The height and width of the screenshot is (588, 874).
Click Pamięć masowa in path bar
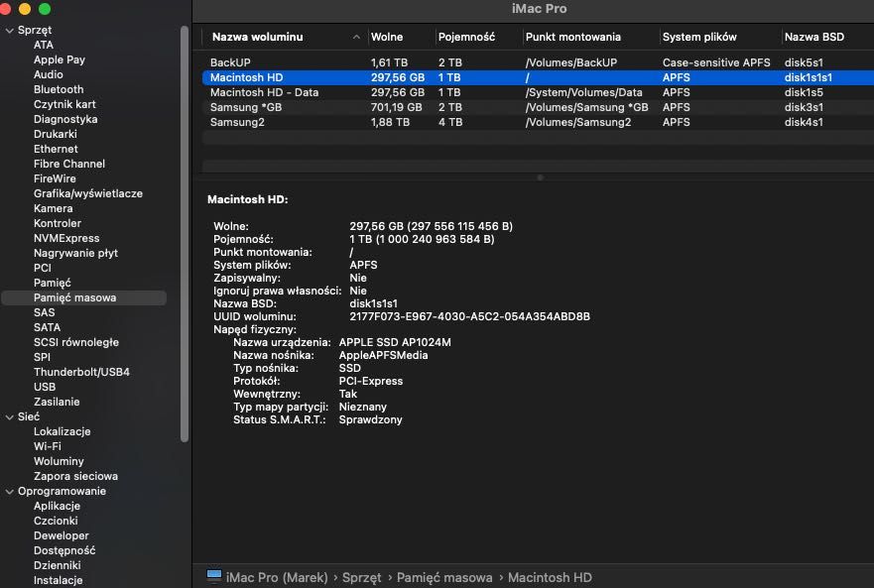pyautogui.click(x=444, y=577)
